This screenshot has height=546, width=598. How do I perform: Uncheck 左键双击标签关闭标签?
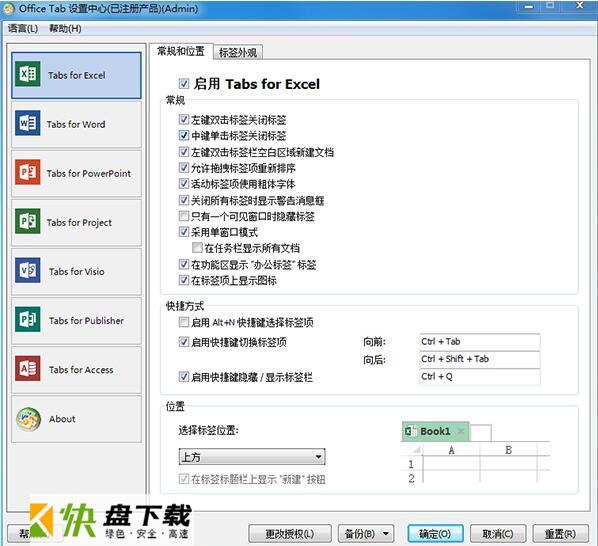183,119
